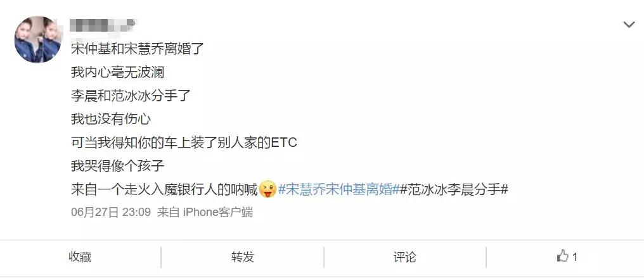
Task: Click 转发 to repost
Action: click(x=243, y=257)
